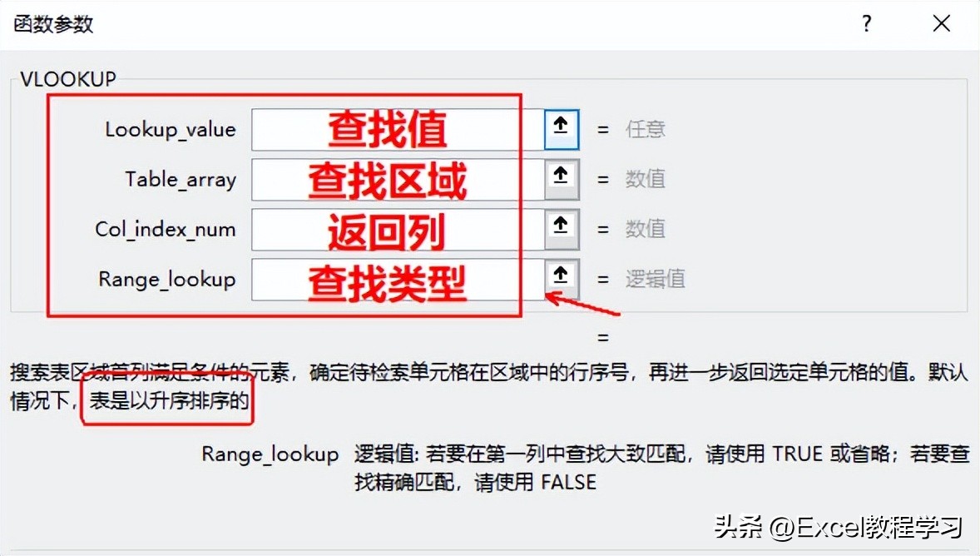Click the 任意 result text for Lookup_value

645,130
